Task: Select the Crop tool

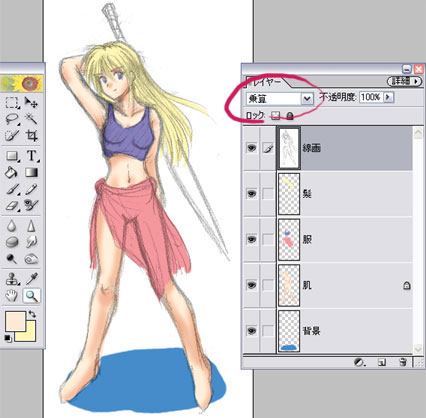Action: click(32, 135)
